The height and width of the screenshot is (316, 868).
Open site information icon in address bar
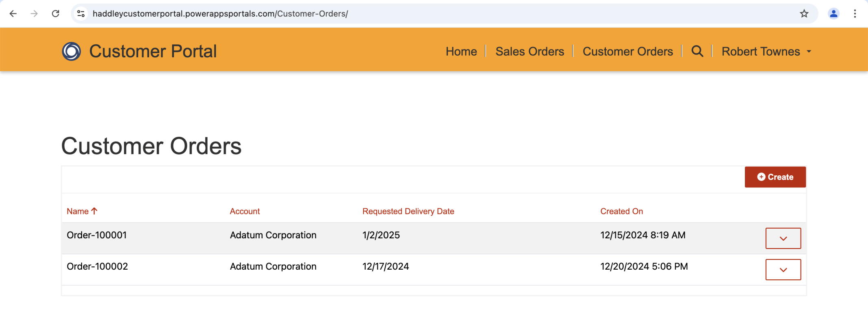[81, 14]
